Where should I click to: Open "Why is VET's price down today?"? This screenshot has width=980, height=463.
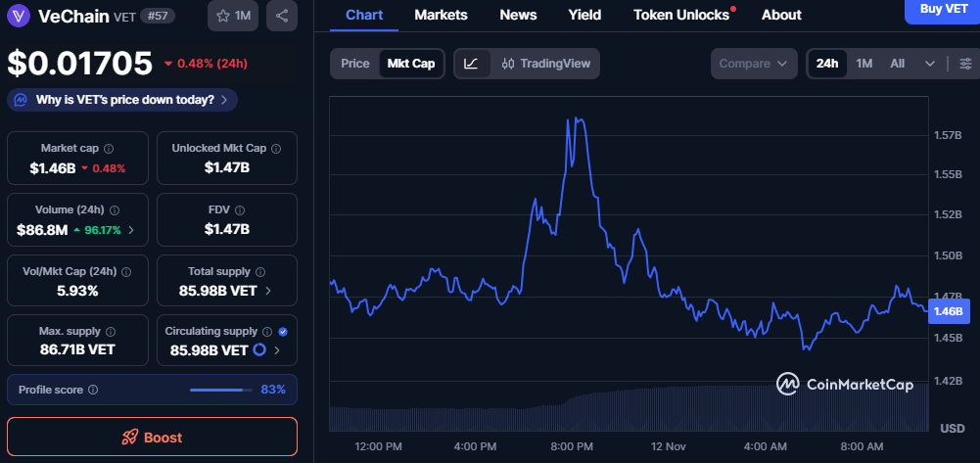click(122, 100)
